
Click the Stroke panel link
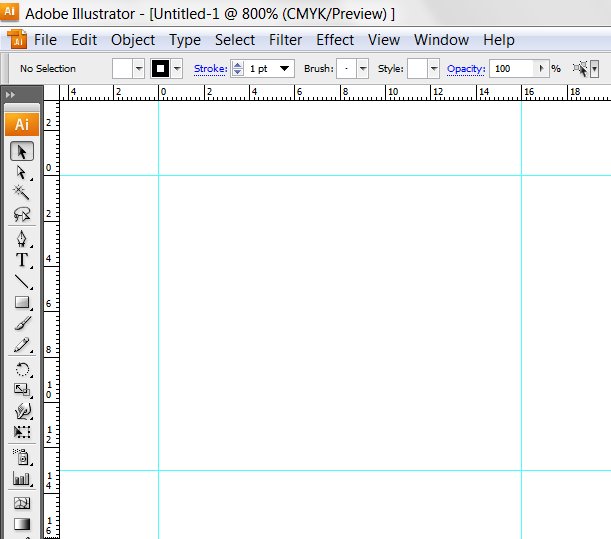pos(210,69)
